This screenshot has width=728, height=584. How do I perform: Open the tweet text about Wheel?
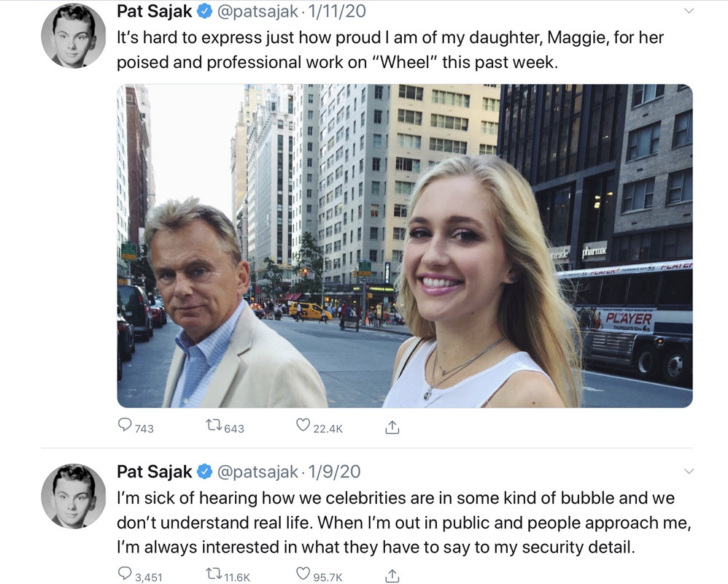point(390,50)
